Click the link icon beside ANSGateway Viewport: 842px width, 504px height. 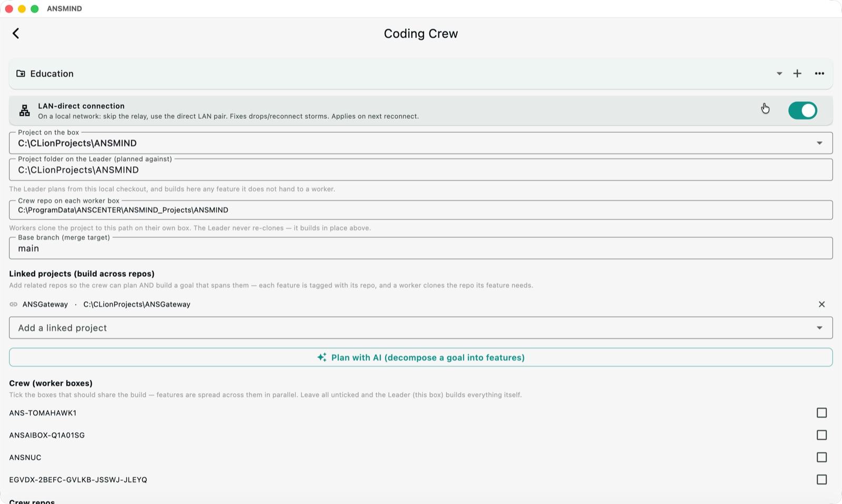[14, 305]
